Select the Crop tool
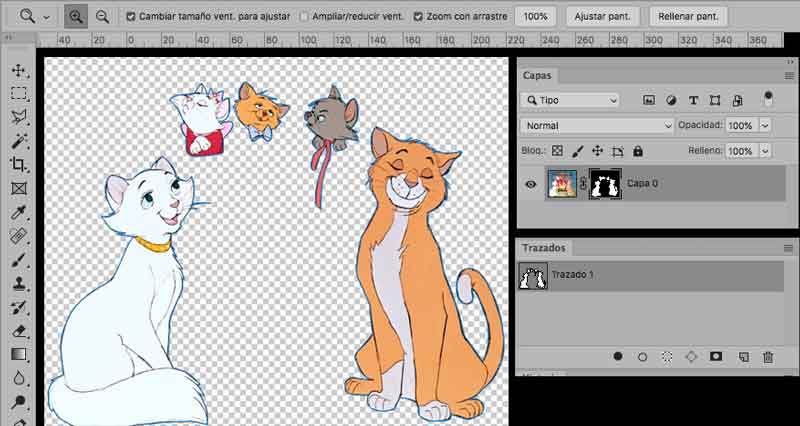Screen dimensions: 800x426 (18, 164)
